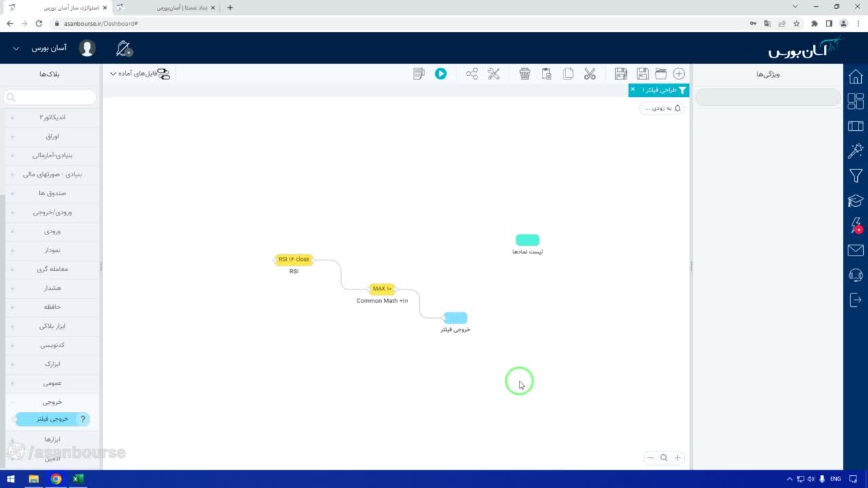
Task: Expand the اندیکاتور۲ block category
Action: point(52,117)
